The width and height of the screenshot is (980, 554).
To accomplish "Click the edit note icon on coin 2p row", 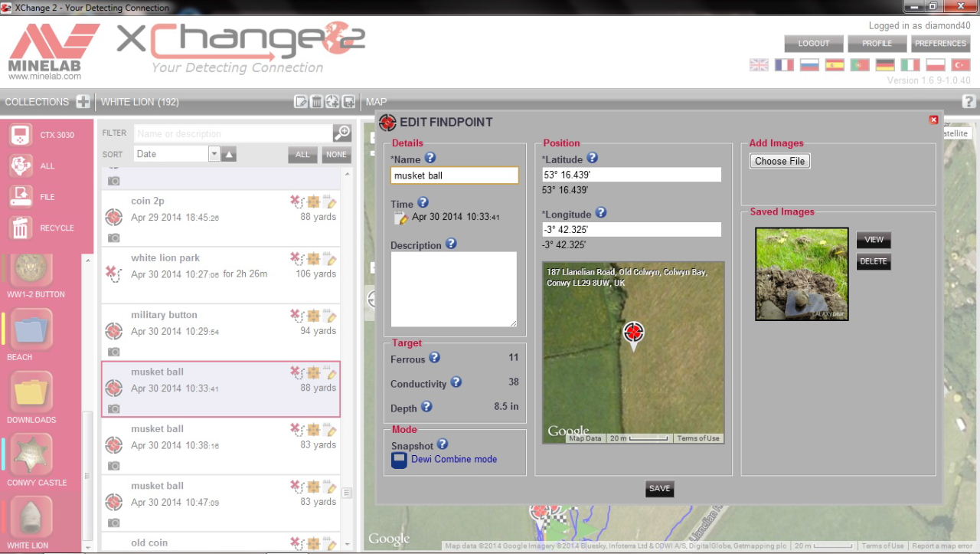I will point(331,202).
